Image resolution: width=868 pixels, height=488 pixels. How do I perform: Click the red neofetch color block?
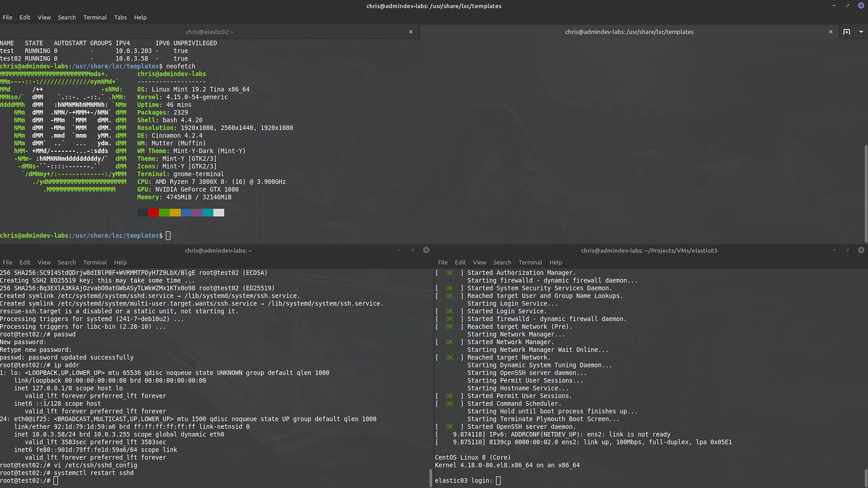pyautogui.click(x=154, y=213)
